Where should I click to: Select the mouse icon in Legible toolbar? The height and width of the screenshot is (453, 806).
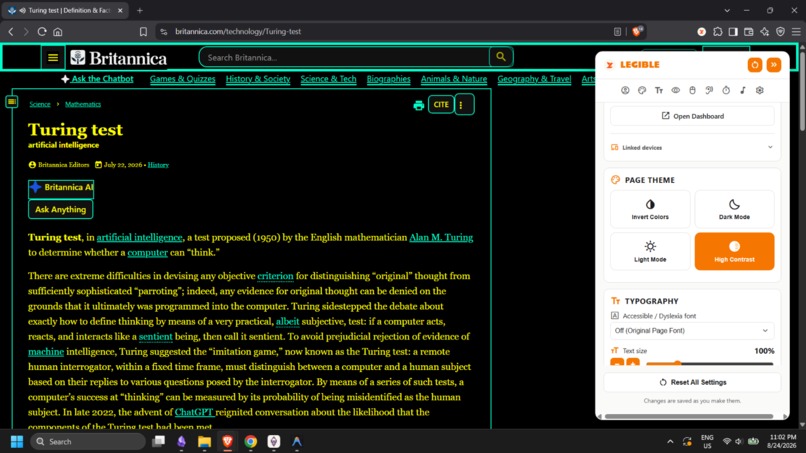[x=692, y=90]
